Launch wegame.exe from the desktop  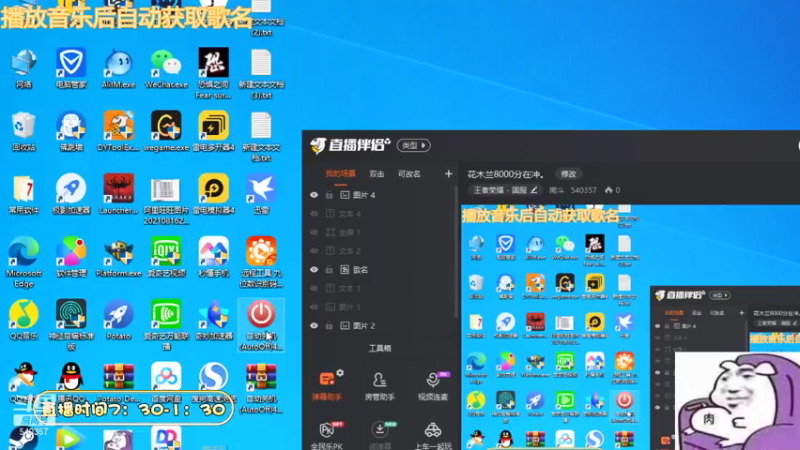pos(166,131)
